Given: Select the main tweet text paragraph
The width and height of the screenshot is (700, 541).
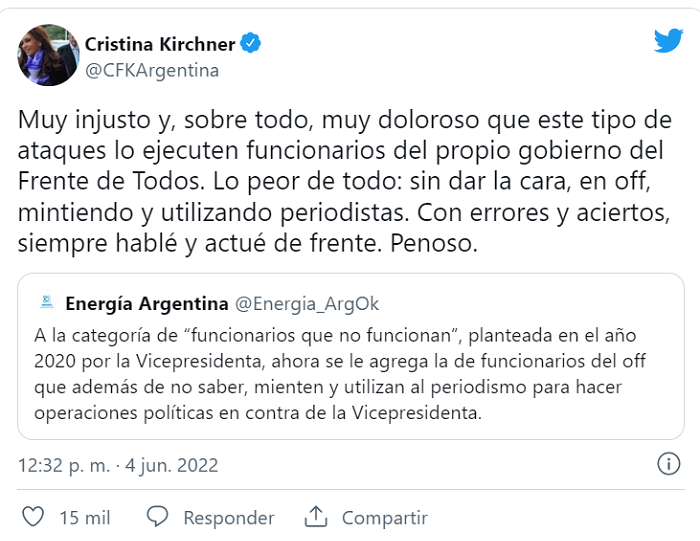Looking at the screenshot, I should coord(345,181).
